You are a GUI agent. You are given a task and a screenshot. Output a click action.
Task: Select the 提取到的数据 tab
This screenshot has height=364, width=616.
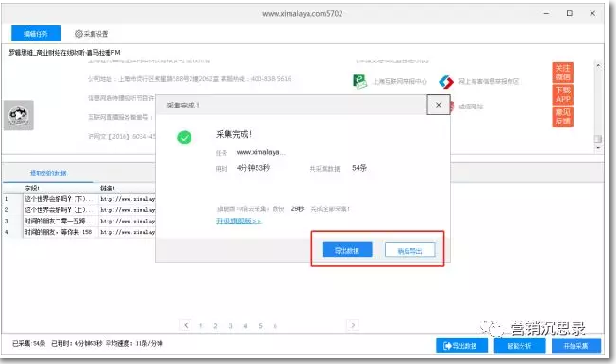tap(48, 174)
